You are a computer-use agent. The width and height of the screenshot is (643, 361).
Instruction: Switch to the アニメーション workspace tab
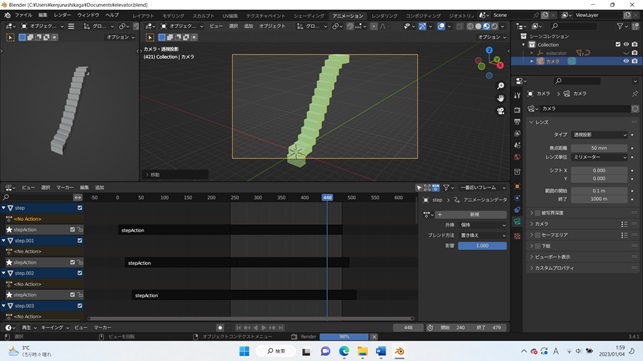tap(348, 16)
